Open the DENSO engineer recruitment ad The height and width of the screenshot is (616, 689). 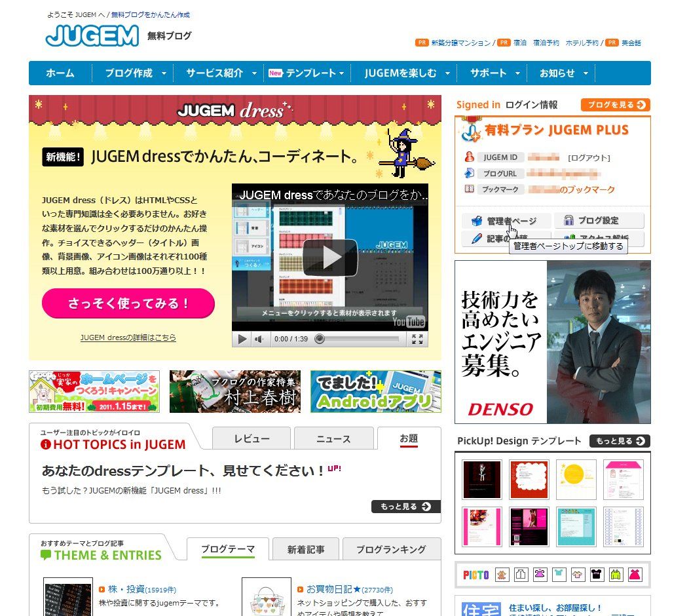pos(552,342)
